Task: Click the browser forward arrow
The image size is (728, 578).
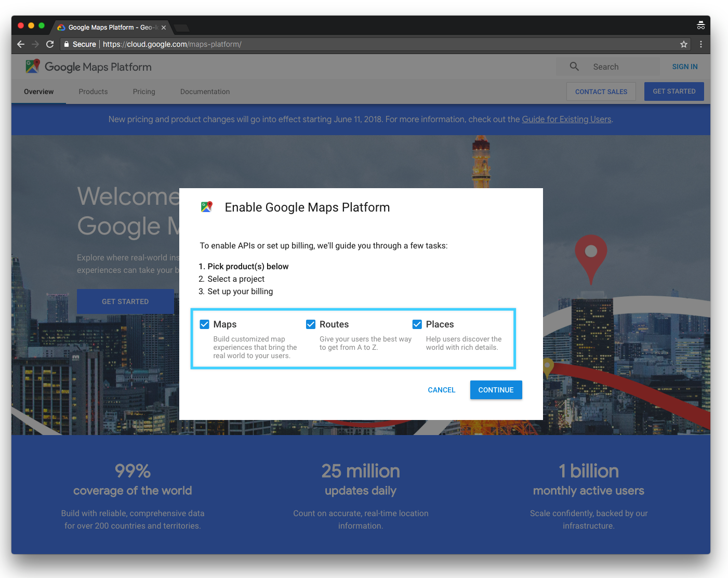Action: click(x=35, y=44)
